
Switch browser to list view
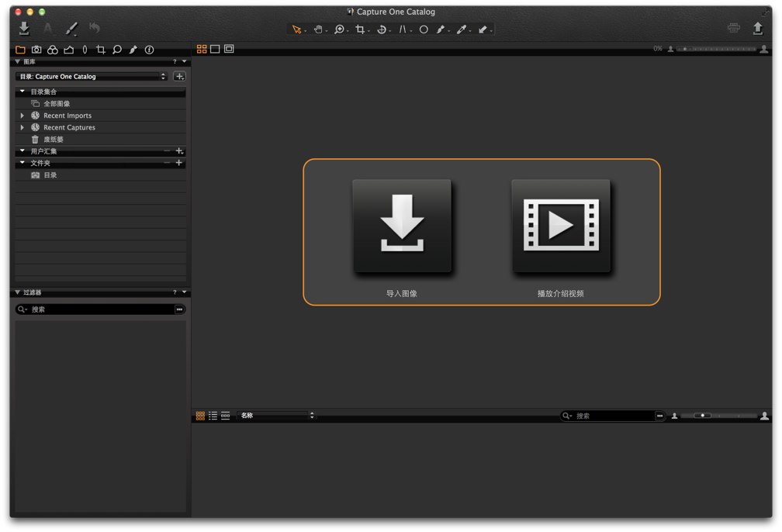click(x=213, y=416)
